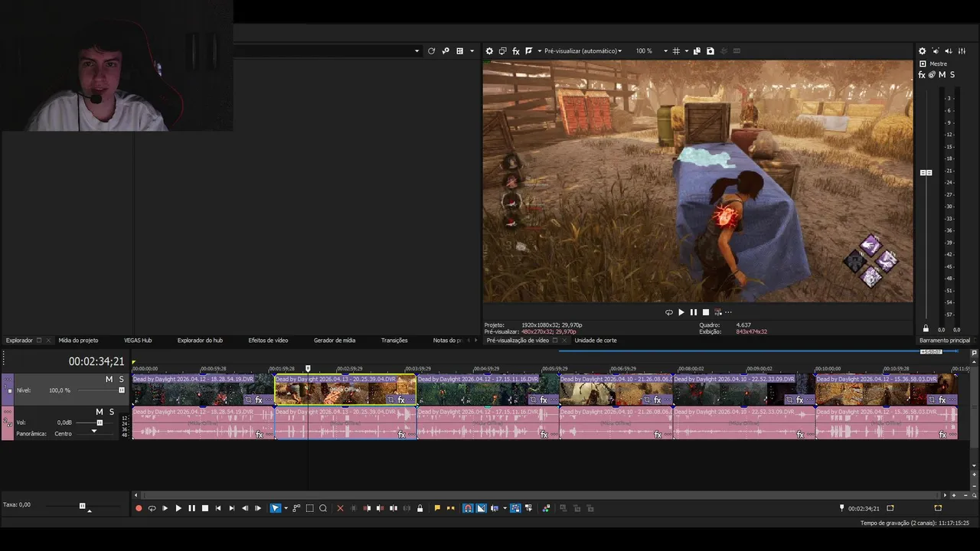Open the Overlays grid dropdown arrow
This screenshot has width=980, height=551.
(x=686, y=51)
